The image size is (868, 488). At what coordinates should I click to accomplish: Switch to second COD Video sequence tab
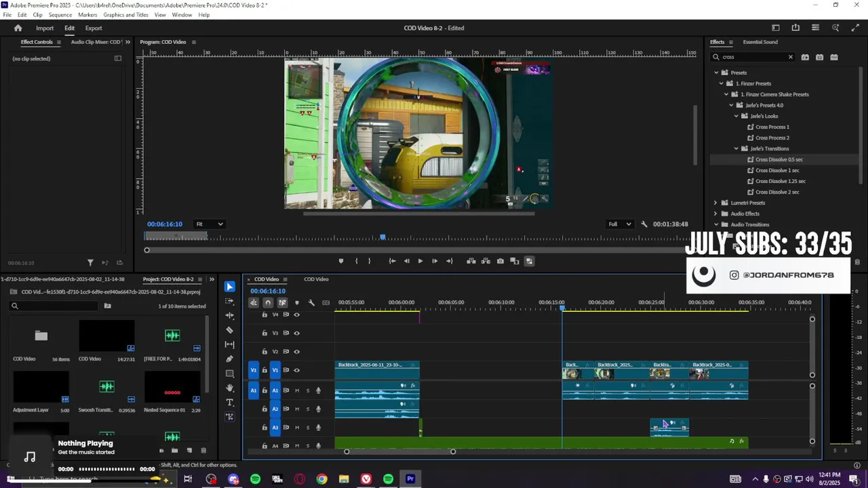(x=316, y=279)
